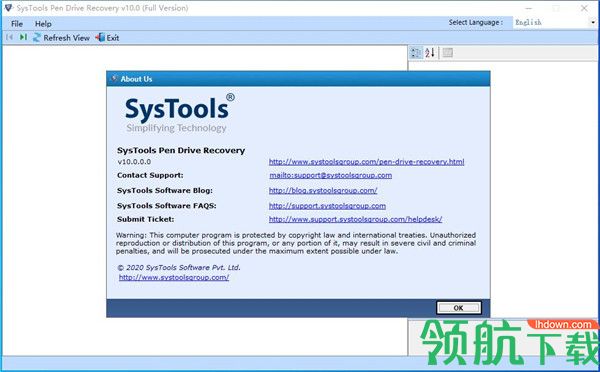Click the property pages icon in properties panel
600x372 pixels.
point(447,53)
